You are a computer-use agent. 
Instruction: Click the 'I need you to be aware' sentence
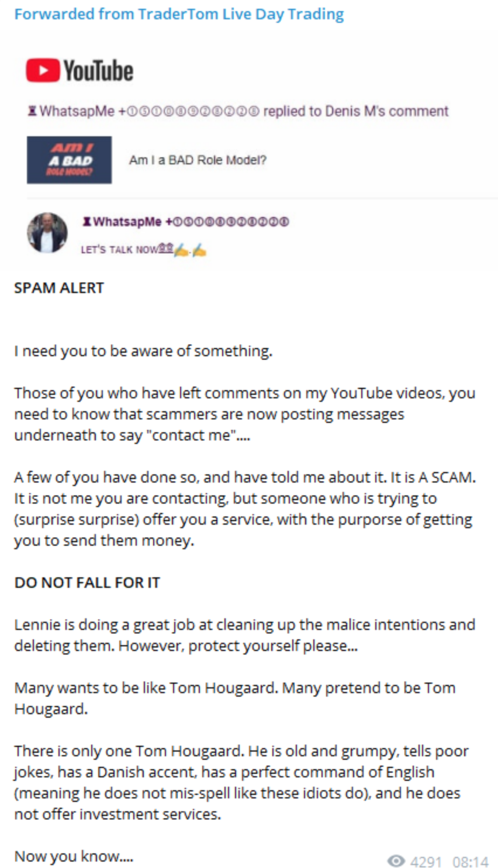tap(143, 351)
